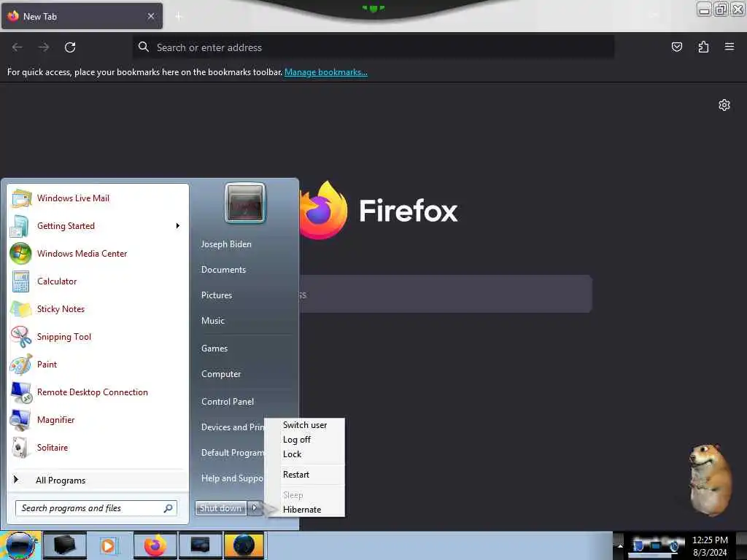Open the media player taskbar icon
The width and height of the screenshot is (747, 560).
point(109,545)
